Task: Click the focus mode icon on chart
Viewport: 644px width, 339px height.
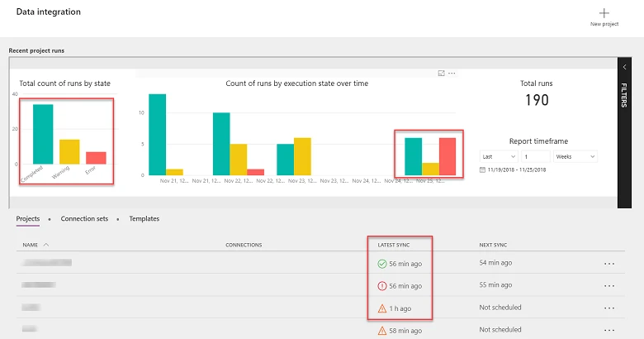Action: pos(441,74)
